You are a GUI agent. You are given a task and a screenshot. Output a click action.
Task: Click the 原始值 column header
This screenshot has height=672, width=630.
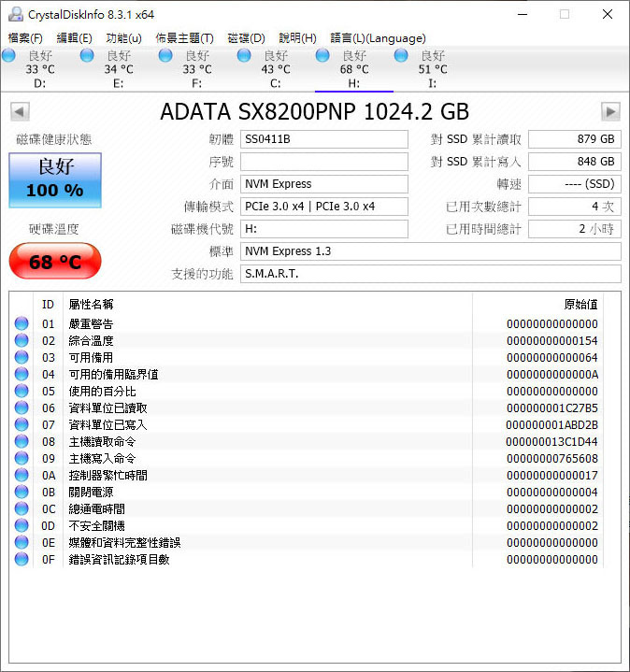point(537,305)
